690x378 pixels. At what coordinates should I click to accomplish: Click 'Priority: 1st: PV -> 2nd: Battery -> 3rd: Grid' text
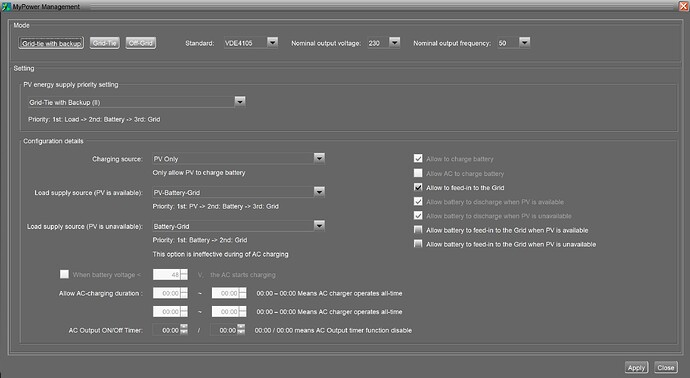[x=216, y=206]
